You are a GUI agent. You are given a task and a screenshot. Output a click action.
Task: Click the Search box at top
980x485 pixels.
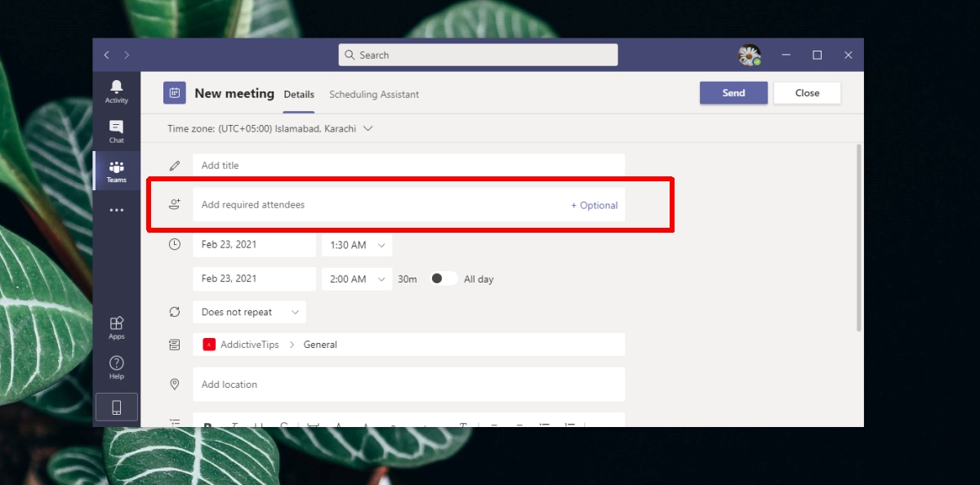pyautogui.click(x=478, y=55)
